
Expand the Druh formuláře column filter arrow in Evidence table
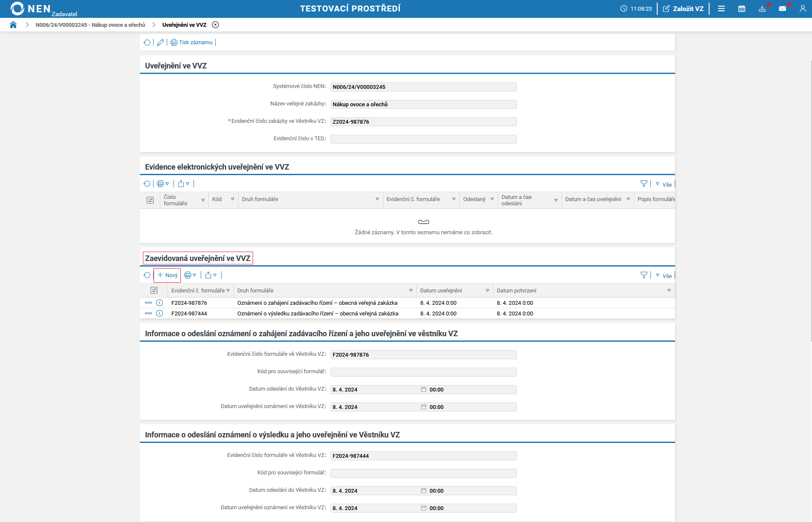(377, 199)
